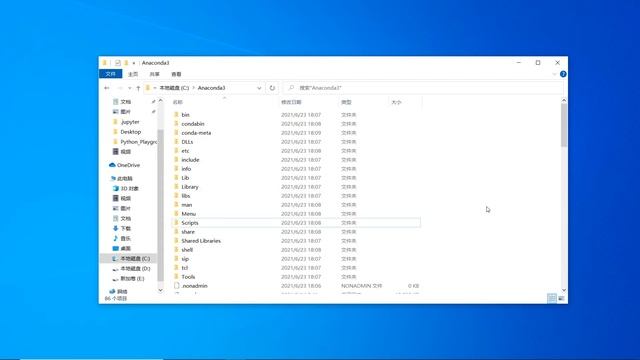Sort by the 名称 column header
This screenshot has height=360, width=640.
[x=178, y=102]
